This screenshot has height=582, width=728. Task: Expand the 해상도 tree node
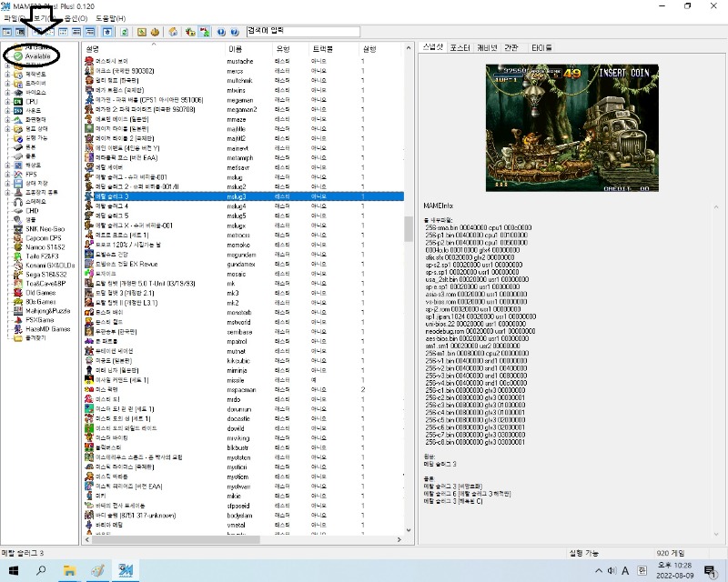tap(7, 166)
